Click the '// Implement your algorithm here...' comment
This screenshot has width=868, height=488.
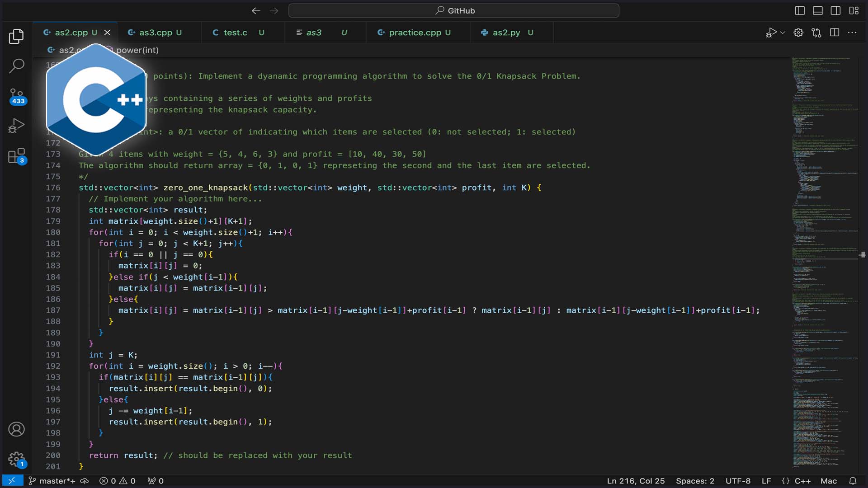pos(175,199)
